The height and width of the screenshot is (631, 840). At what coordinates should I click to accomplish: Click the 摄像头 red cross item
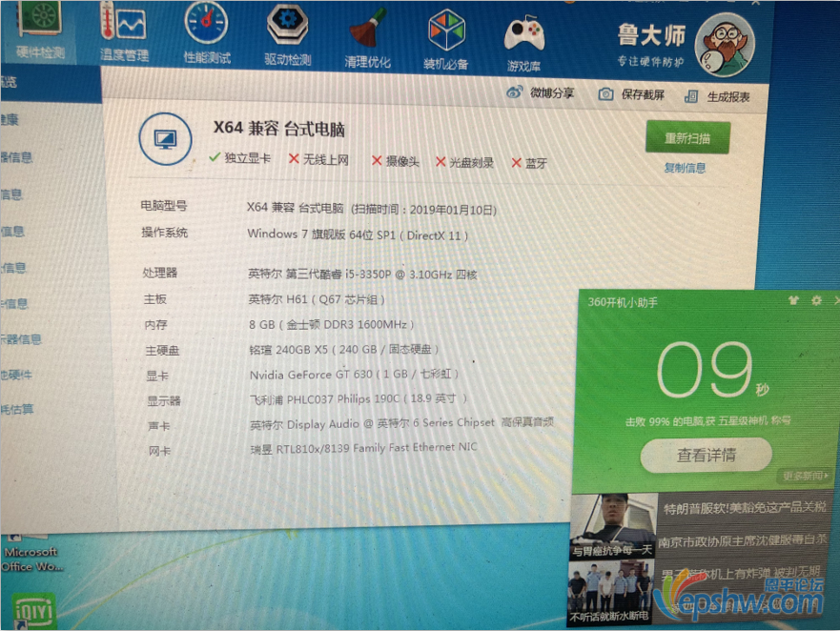pos(396,161)
